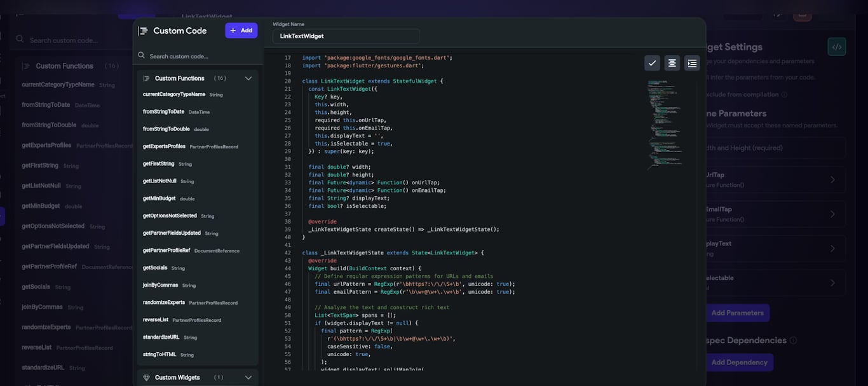Select stringToHTML in zoomed function list
This screenshot has height=386, width=868.
point(159,354)
